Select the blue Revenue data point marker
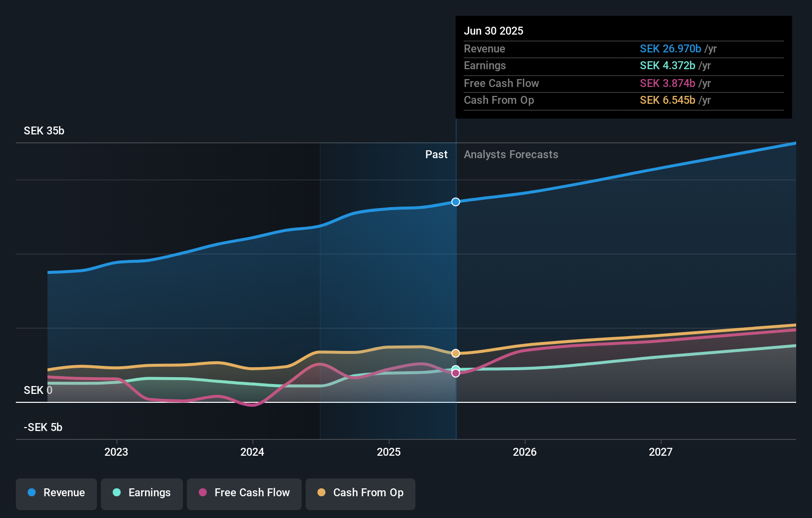Screen dimensions: 812x518 coord(455,202)
